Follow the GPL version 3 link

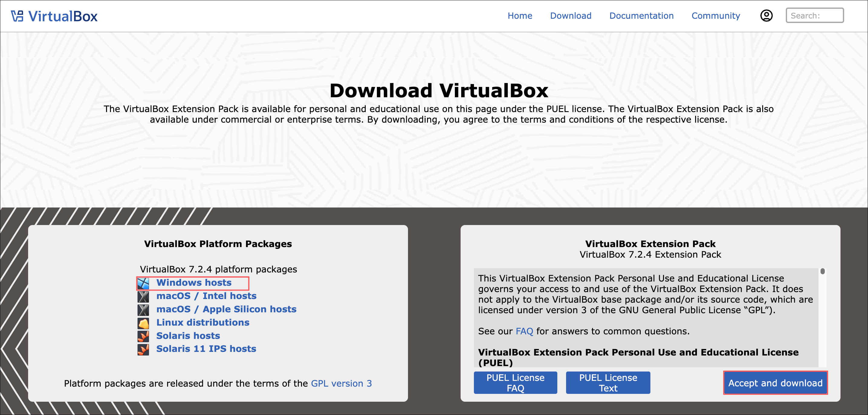pos(341,383)
